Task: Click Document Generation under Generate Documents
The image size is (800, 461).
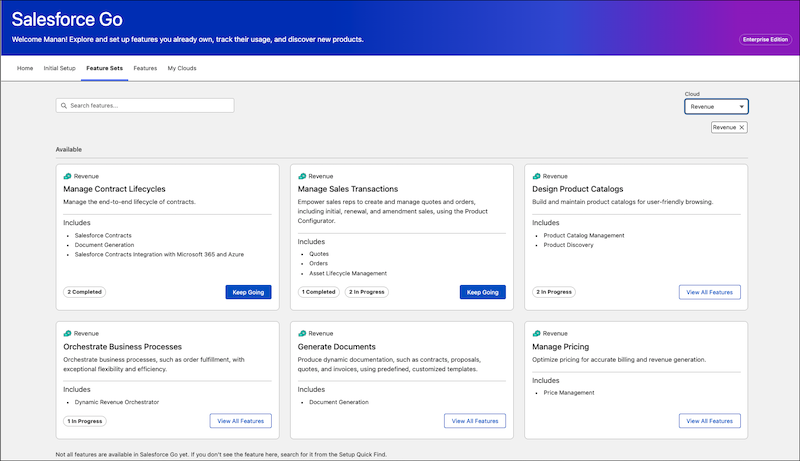Action: click(339, 402)
